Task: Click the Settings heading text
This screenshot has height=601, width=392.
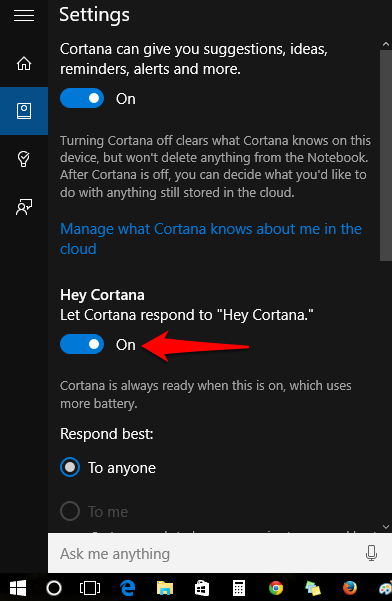Action: pos(94,15)
